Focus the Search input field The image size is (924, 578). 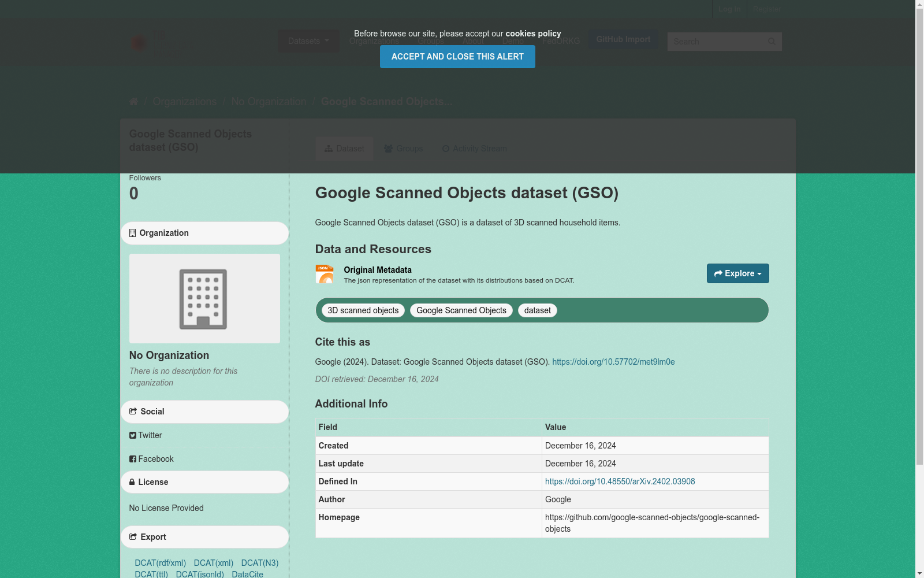[716, 42]
